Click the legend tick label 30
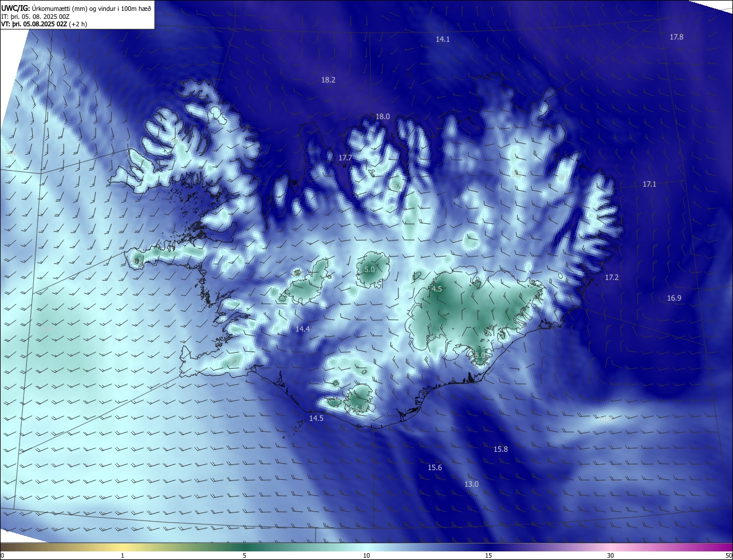733x560 pixels. click(x=610, y=556)
